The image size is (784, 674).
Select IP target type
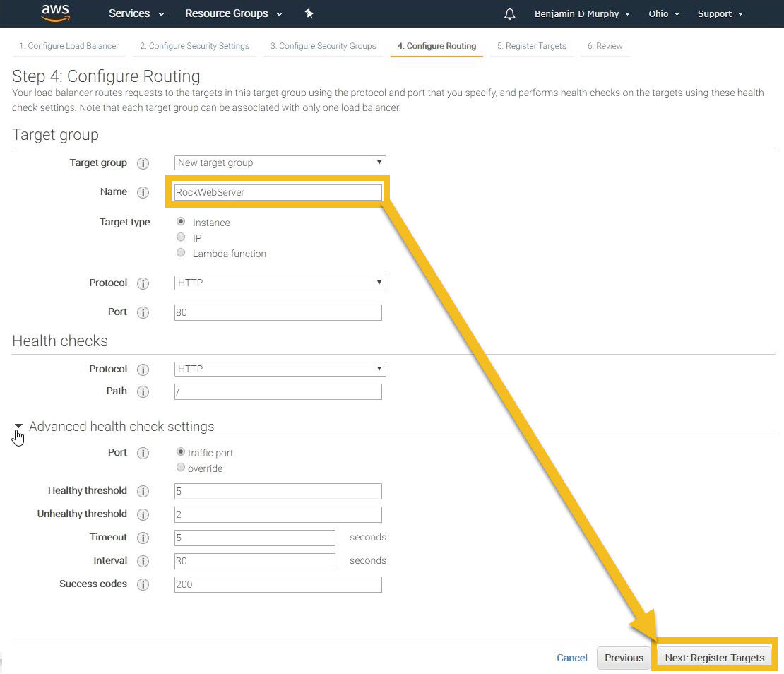tap(181, 237)
